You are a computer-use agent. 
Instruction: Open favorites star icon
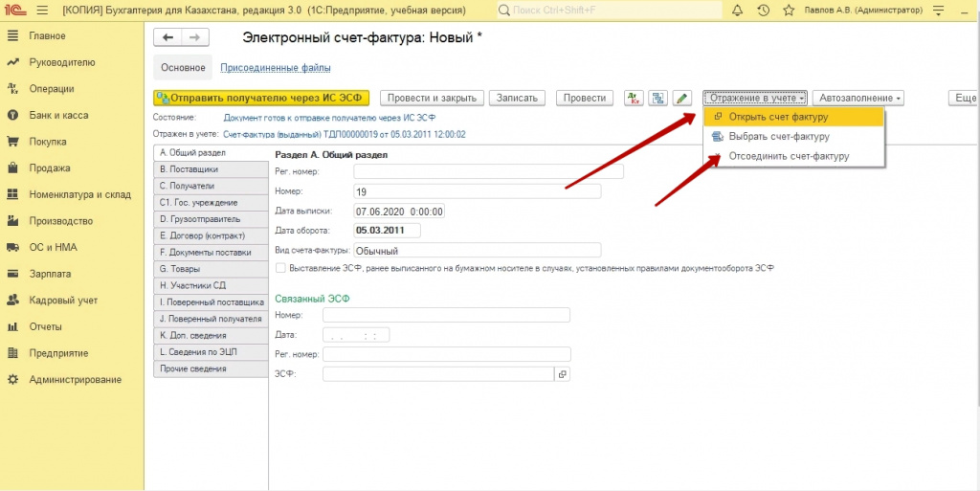coord(789,10)
